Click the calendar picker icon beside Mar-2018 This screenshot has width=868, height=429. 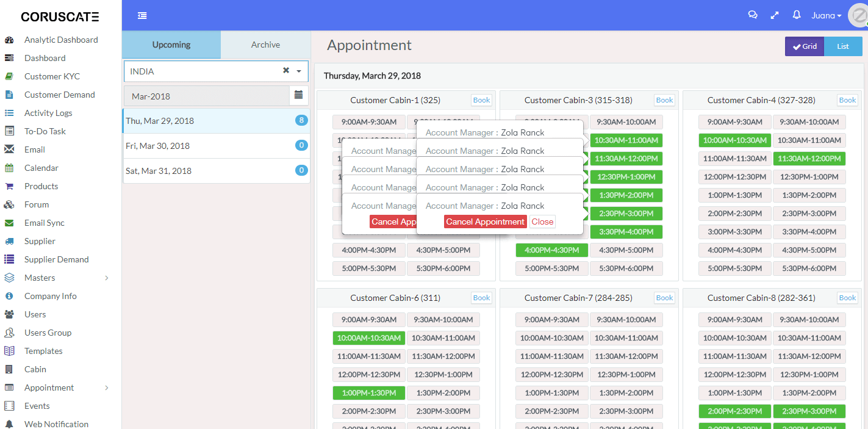point(298,95)
